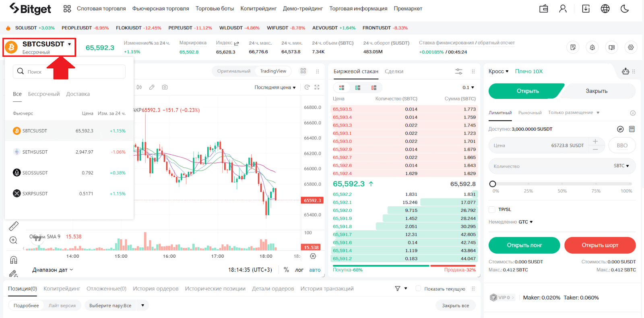Open the 'История ордеров' tab
Viewport: 644px width, 318px height.
[155, 289]
